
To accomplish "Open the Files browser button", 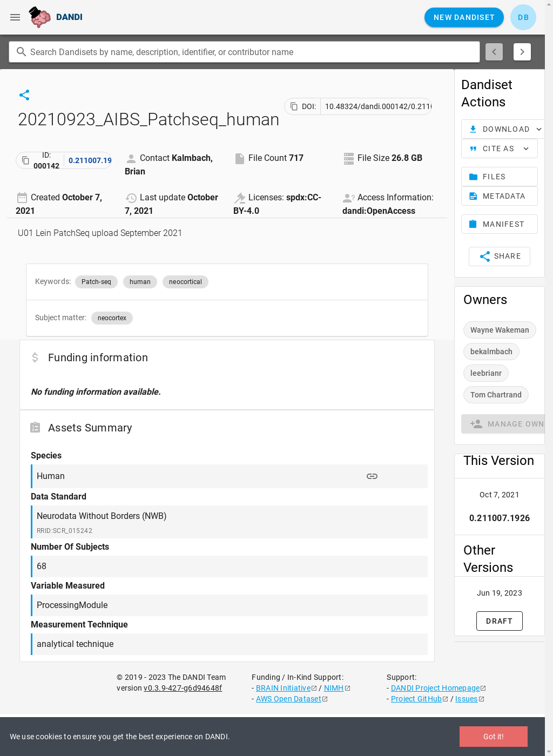I will click(500, 177).
